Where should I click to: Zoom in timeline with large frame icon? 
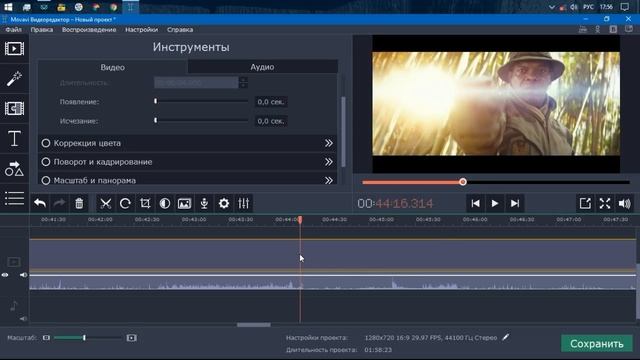131,338
